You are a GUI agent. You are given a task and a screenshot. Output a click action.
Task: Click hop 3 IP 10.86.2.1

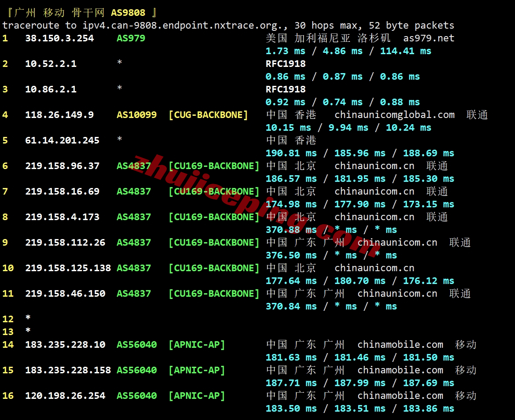[51, 89]
